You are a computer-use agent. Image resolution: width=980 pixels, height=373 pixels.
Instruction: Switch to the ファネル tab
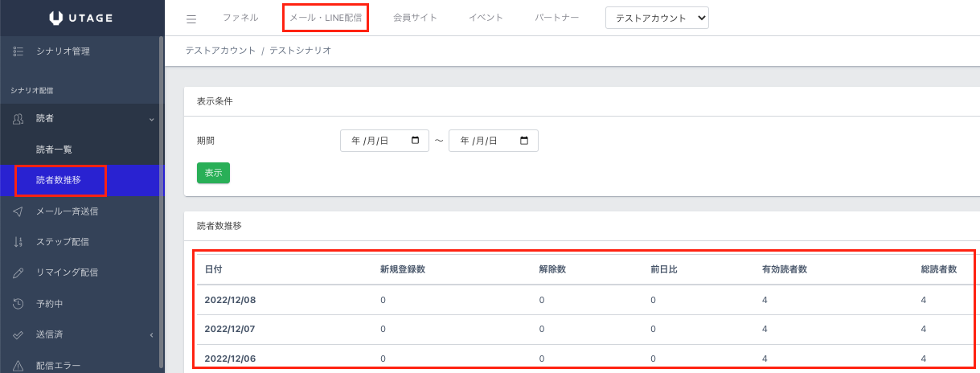240,18
